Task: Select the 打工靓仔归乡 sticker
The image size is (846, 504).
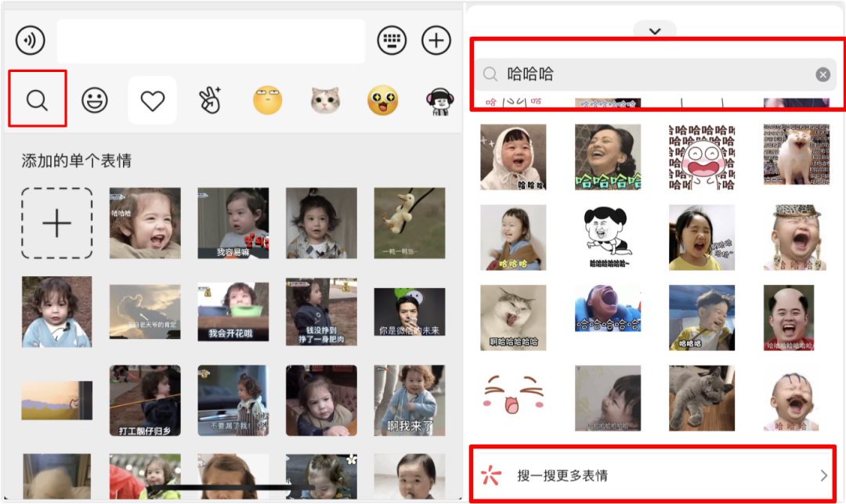Action: tap(145, 401)
